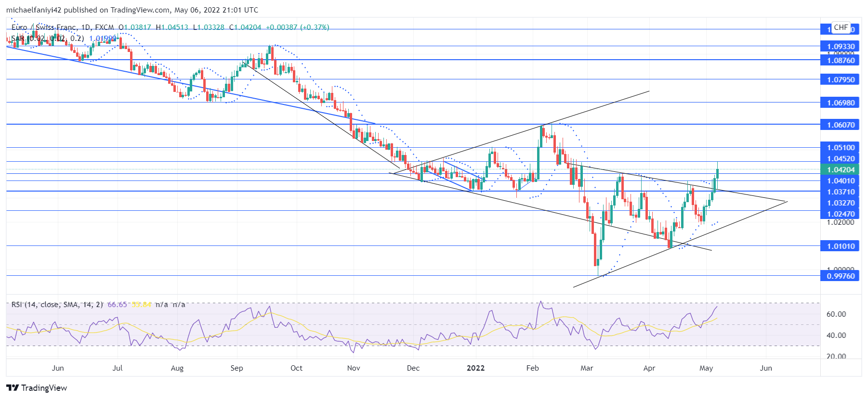This screenshot has height=399, width=868.
Task: Click the TradingView logo icon
Action: (13, 388)
